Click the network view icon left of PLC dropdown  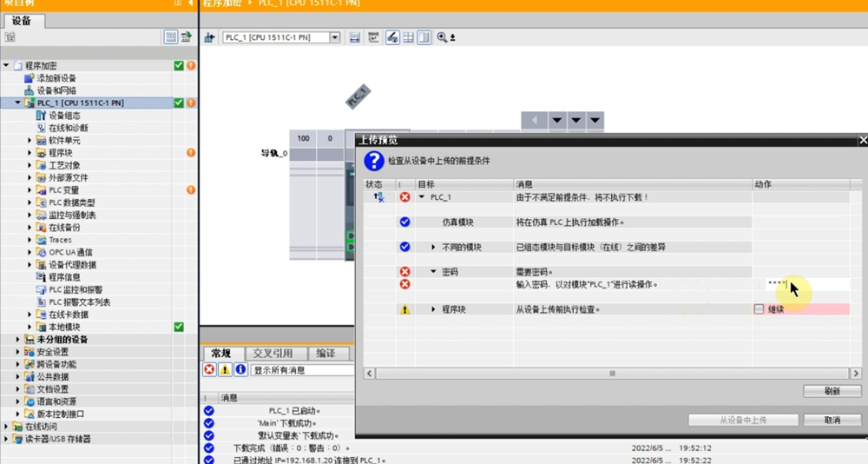pos(209,37)
